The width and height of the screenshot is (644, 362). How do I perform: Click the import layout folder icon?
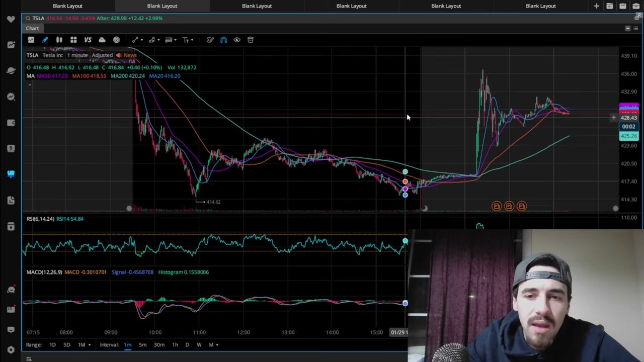point(610,6)
